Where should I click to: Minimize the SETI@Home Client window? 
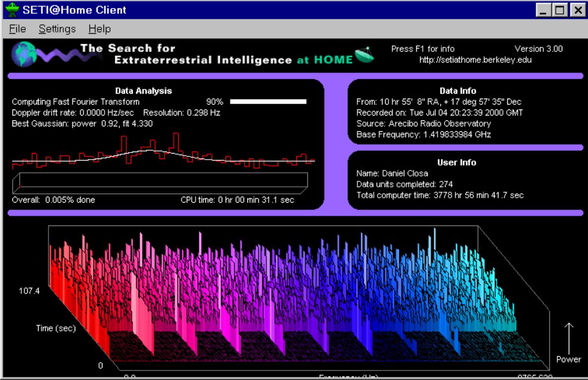click(543, 10)
